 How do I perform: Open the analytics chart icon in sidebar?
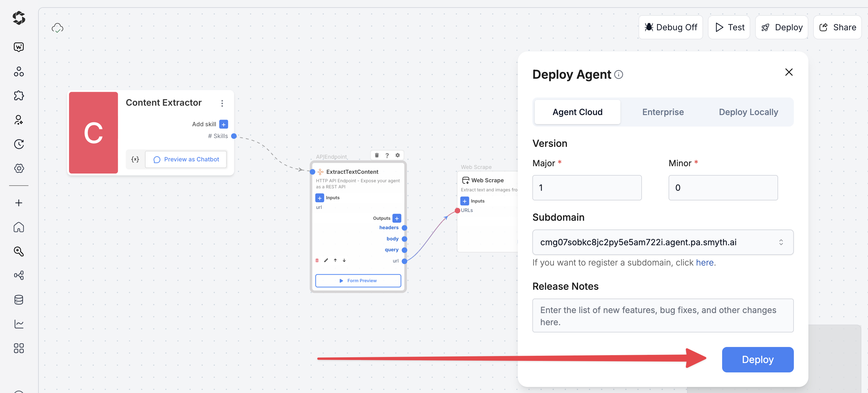coord(19,324)
